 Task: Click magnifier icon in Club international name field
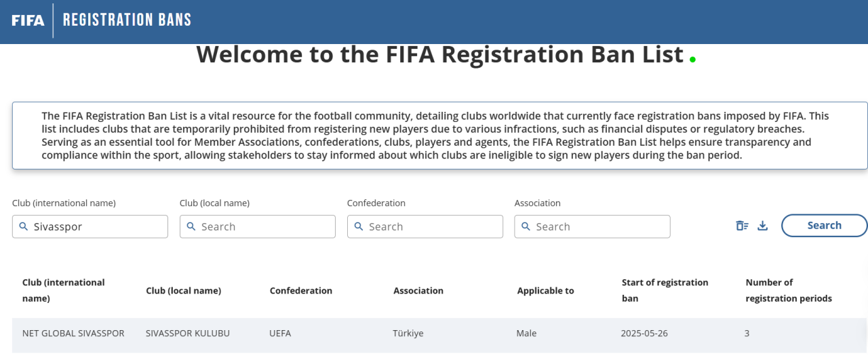(x=24, y=226)
